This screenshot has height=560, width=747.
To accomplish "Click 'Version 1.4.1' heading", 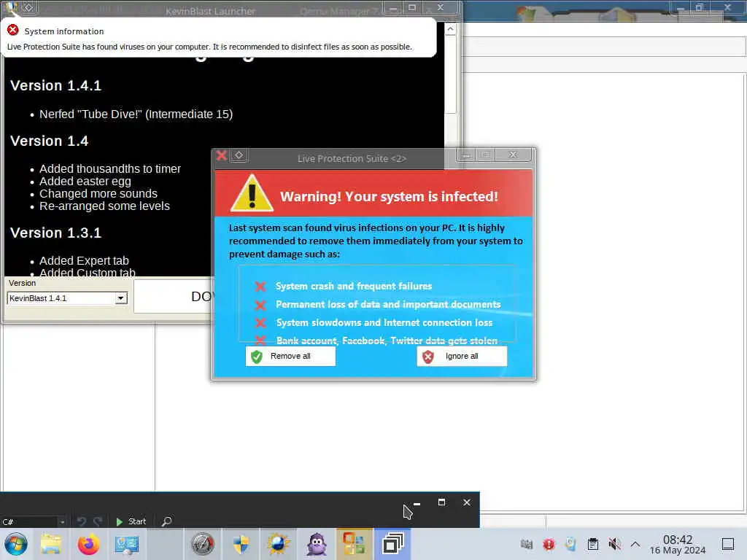I will pos(55,86).
